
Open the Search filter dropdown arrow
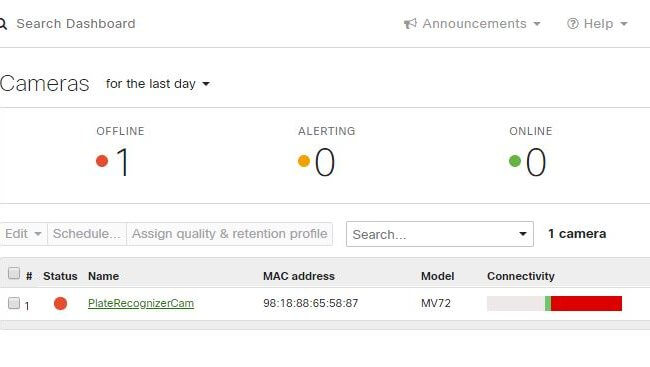pyautogui.click(x=523, y=234)
